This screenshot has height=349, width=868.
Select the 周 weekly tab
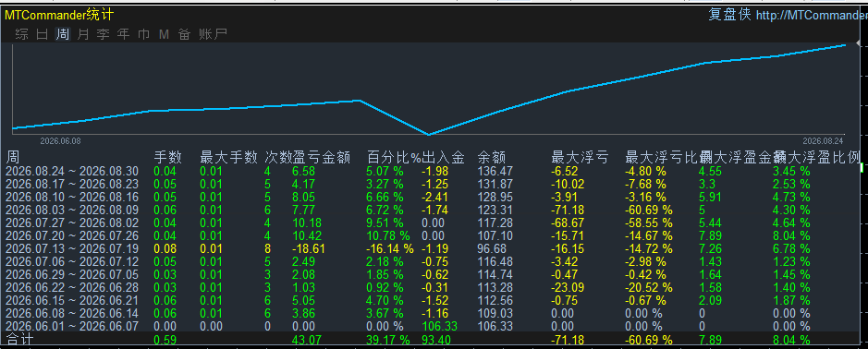click(63, 34)
